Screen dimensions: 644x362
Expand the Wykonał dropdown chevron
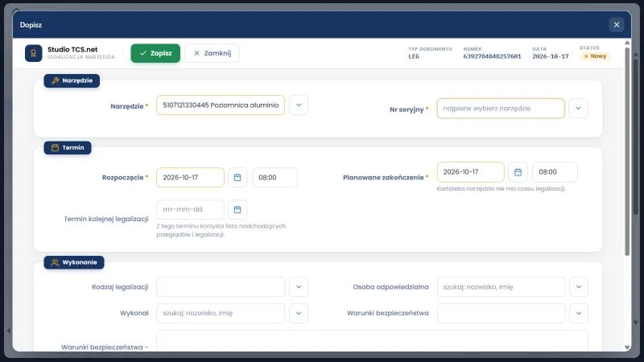point(299,313)
